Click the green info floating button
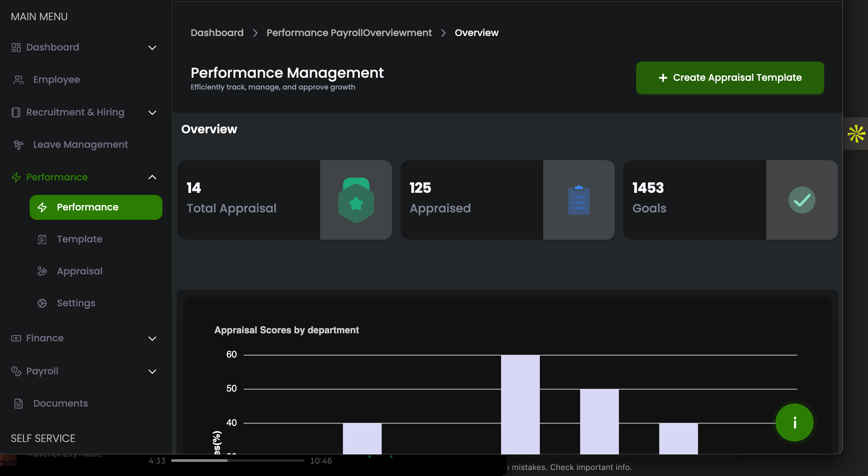The height and width of the screenshot is (476, 868). 794,422
